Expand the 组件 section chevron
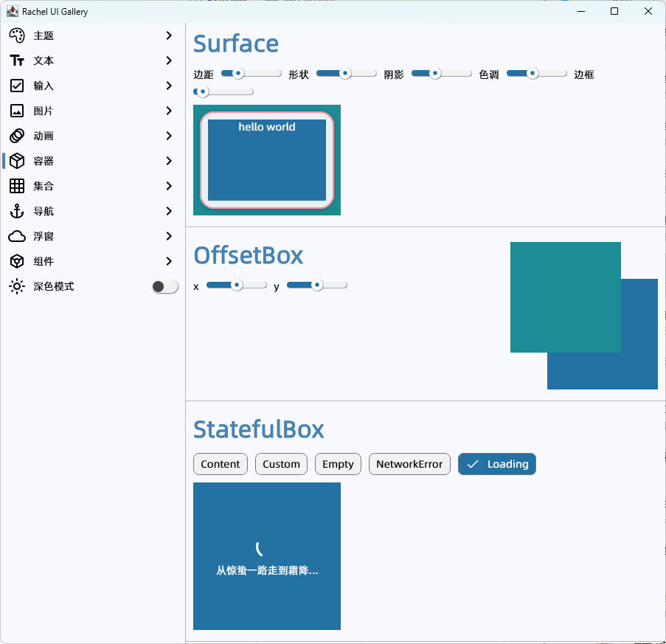Viewport: 666px width, 644px height. (x=169, y=261)
